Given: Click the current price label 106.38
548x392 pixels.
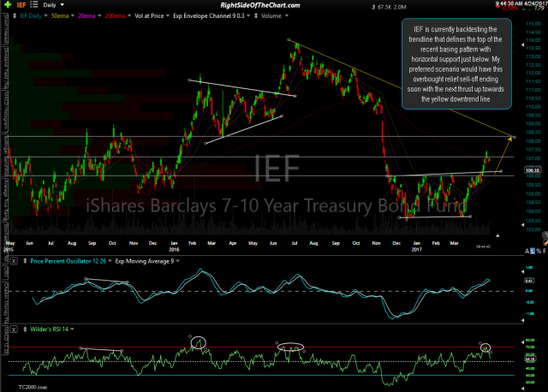Looking at the screenshot, I should [533, 170].
